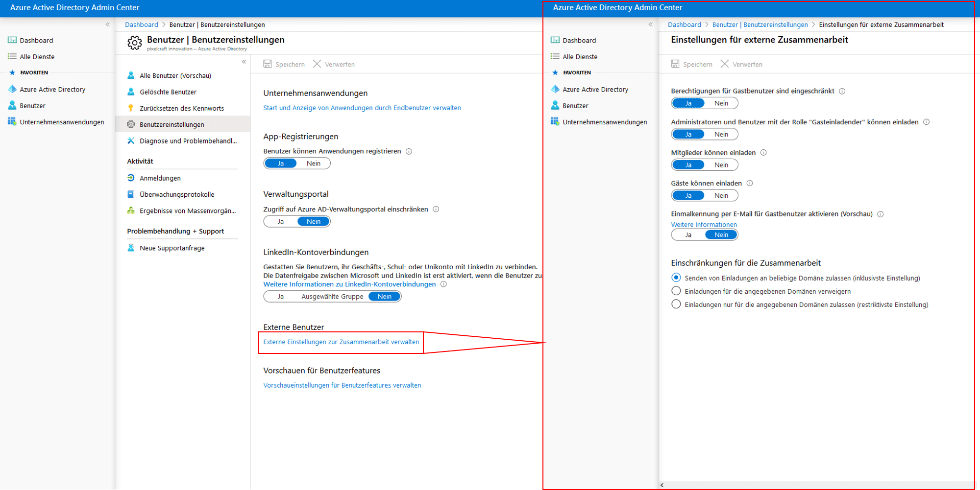
Task: Click the Alle Benutzer (Vorschau) icon
Action: [x=131, y=75]
